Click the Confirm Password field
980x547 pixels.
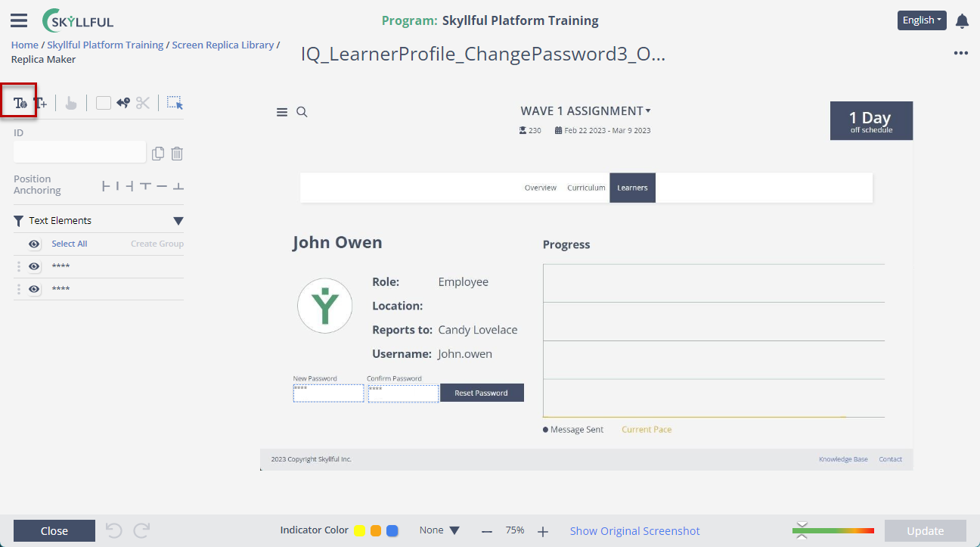[x=403, y=393]
